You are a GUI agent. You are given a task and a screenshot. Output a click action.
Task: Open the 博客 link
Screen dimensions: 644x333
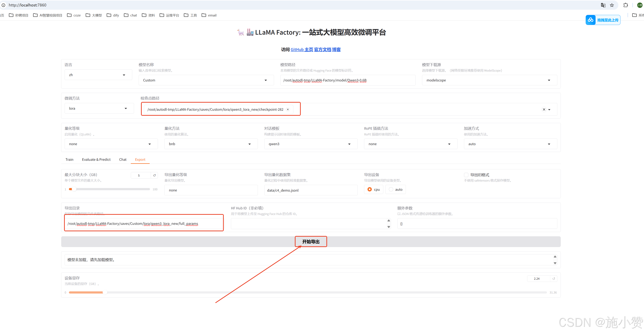tap(336, 50)
